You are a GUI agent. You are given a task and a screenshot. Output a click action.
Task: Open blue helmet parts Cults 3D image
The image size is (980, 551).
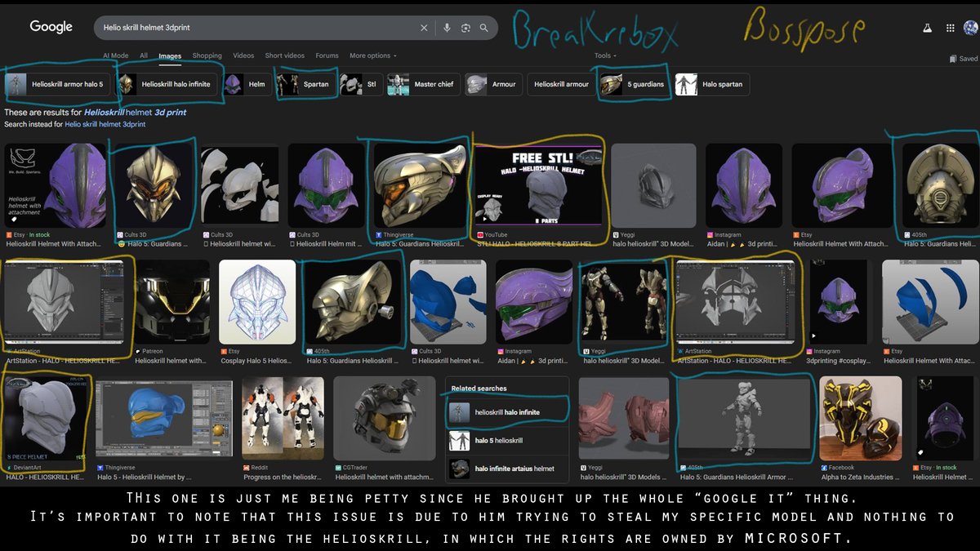click(448, 302)
